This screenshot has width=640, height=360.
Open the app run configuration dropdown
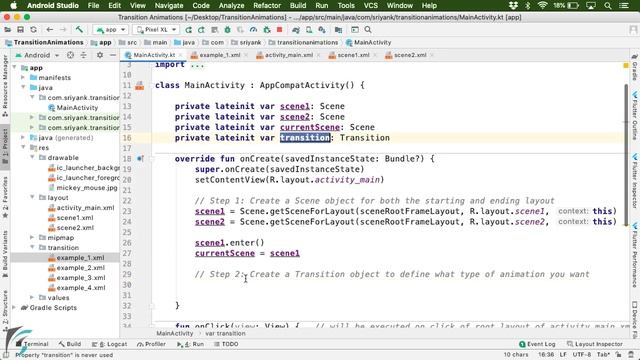click(111, 30)
